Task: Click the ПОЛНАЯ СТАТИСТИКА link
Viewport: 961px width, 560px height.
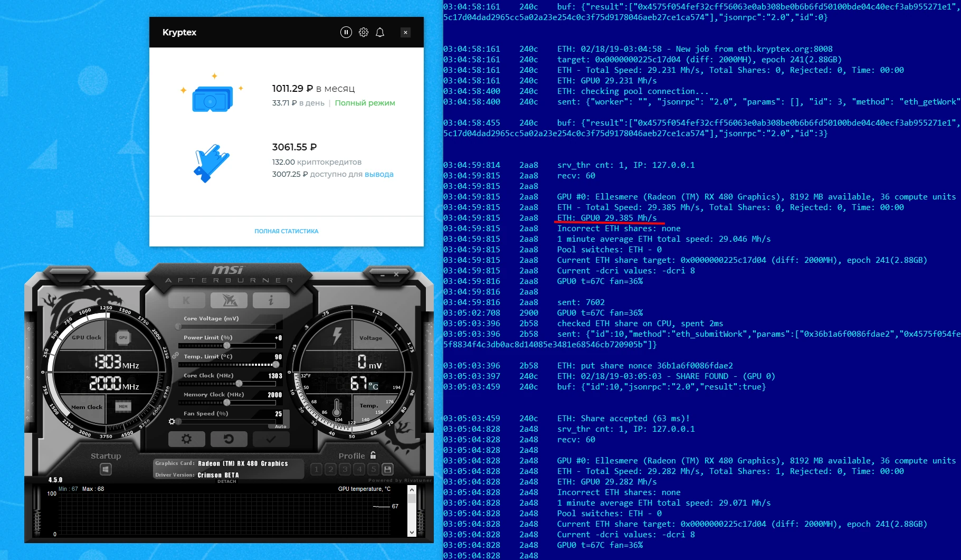Action: 286,231
